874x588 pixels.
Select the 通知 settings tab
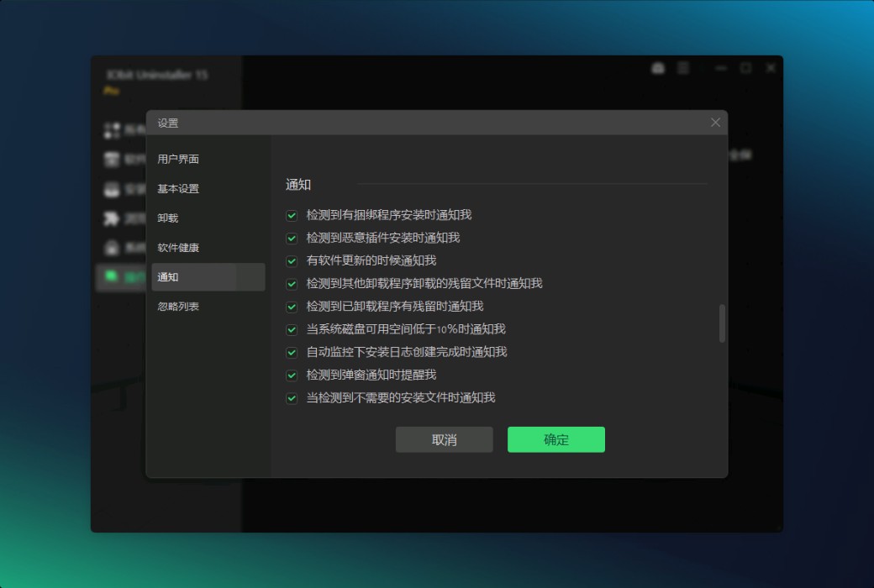pos(208,277)
